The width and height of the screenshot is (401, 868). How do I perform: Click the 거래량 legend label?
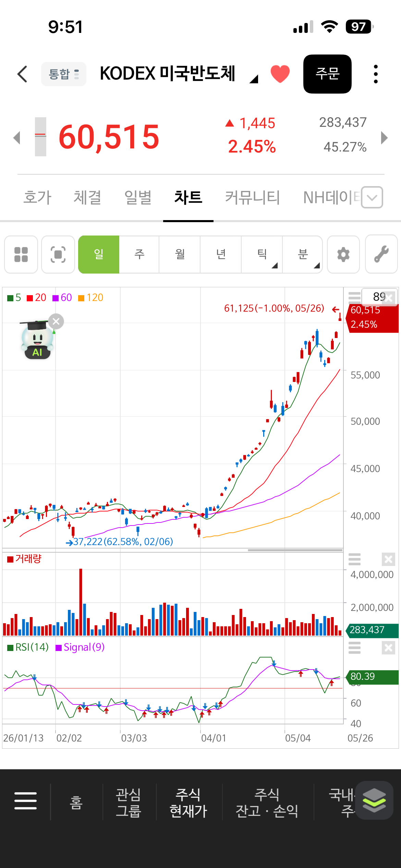[24, 559]
